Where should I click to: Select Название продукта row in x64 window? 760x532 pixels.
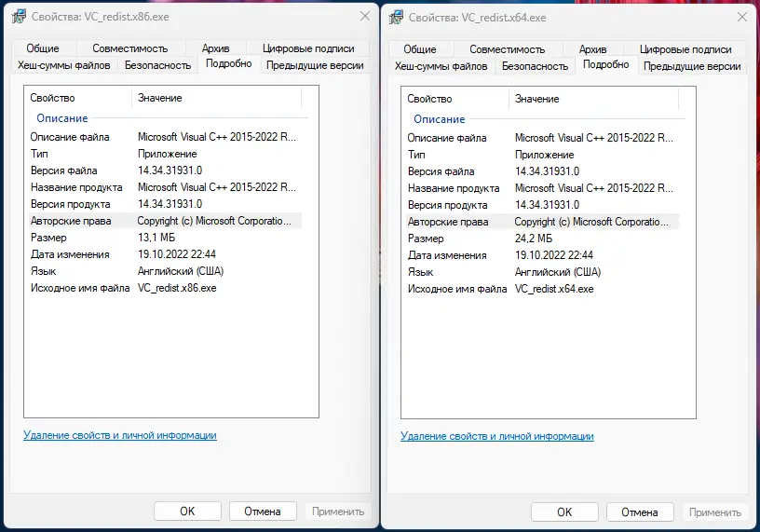tap(542, 188)
